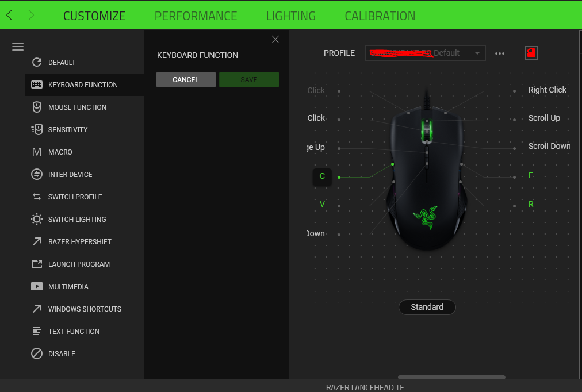This screenshot has height=392, width=582.
Task: Click the Disable circle icon
Action: coord(37,353)
